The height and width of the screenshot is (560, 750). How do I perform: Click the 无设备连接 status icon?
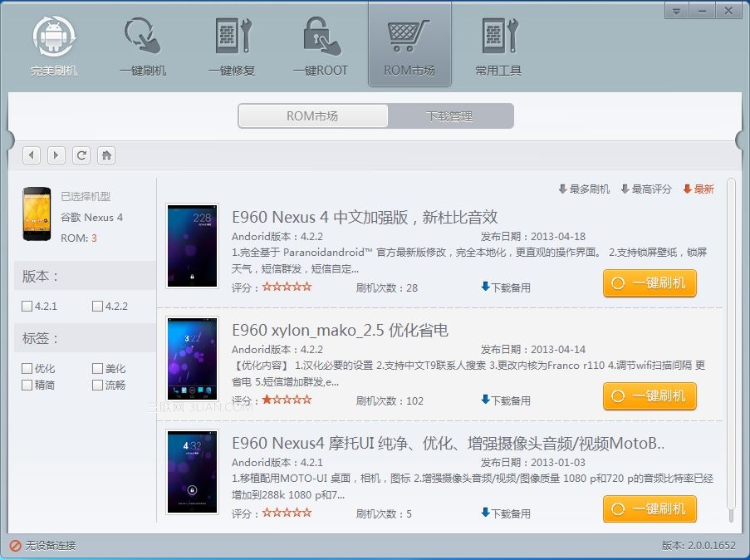click(x=16, y=546)
